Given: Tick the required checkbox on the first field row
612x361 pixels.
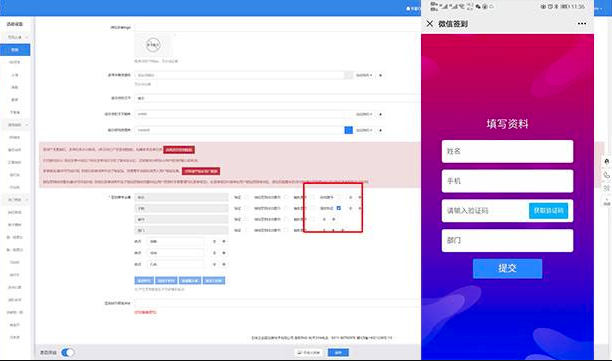Looking at the screenshot, I should pos(247,197).
